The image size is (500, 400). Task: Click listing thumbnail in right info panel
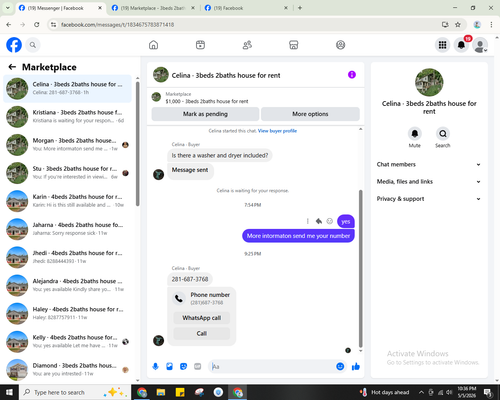(429, 82)
